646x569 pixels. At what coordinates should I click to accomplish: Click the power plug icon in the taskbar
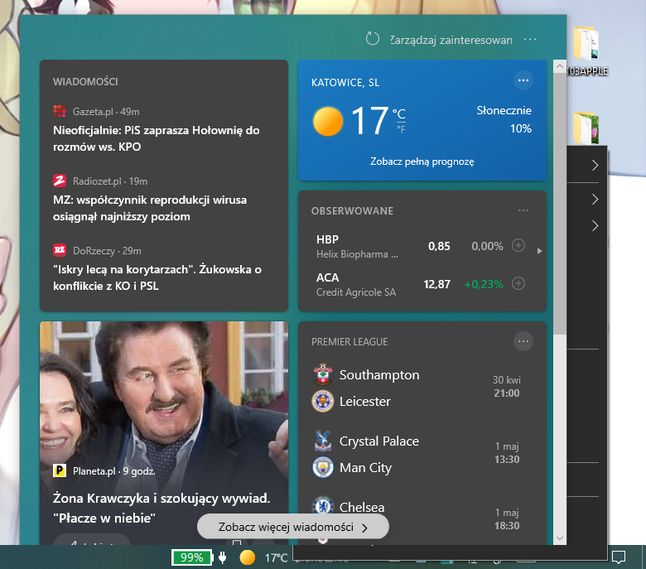coord(222,558)
